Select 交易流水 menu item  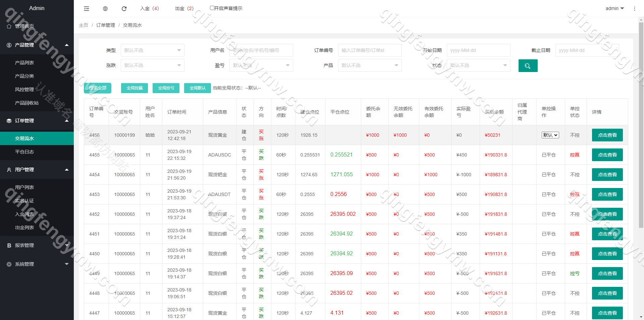tap(37, 138)
